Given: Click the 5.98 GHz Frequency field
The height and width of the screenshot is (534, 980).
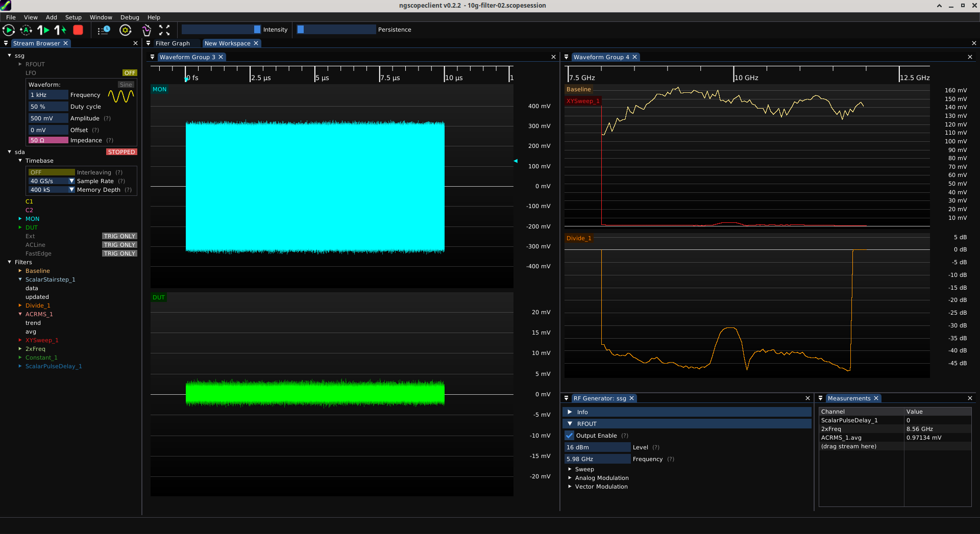Looking at the screenshot, I should (x=597, y=459).
